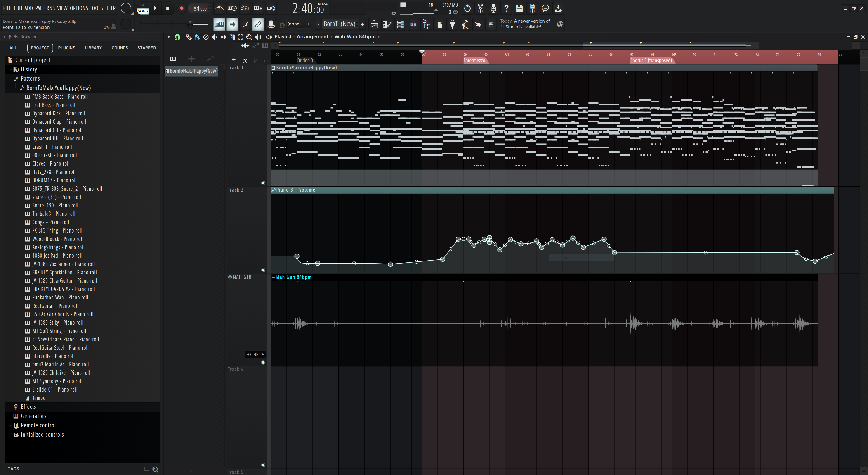Click the microphone recording icon
Viewport: 868px width, 475px height.
493,8
